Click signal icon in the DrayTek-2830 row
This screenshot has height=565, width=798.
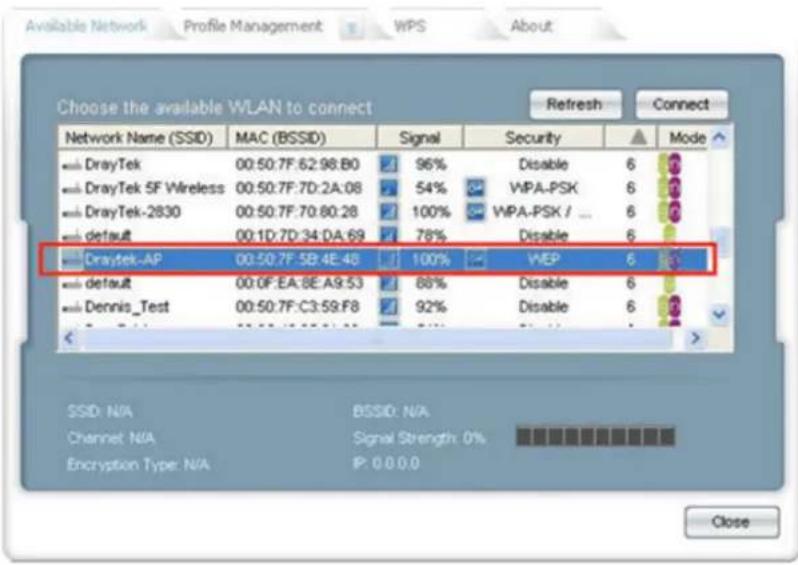point(389,212)
